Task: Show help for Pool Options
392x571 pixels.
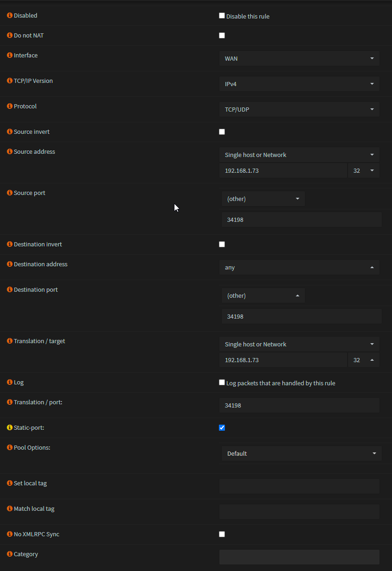Action: pyautogui.click(x=10, y=448)
